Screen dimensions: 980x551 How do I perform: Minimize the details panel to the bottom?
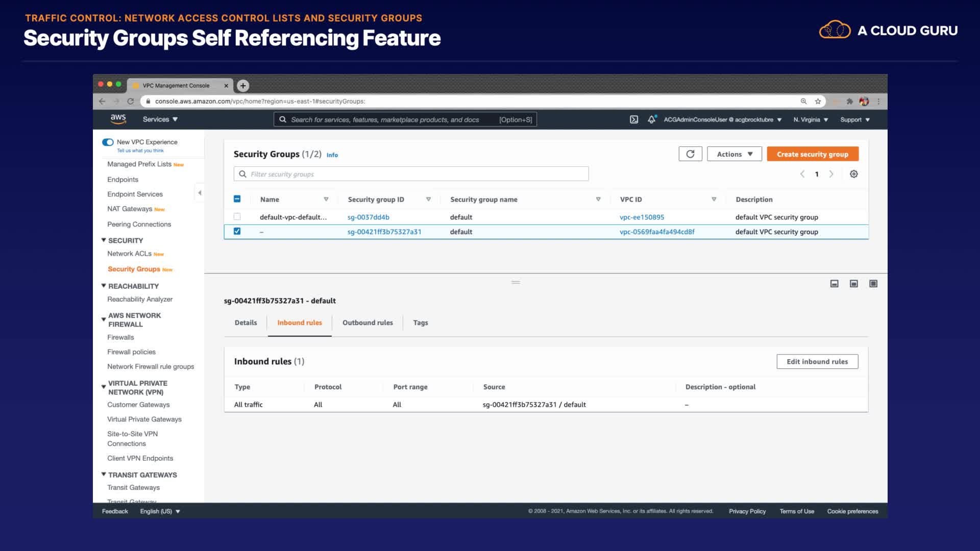(x=834, y=284)
